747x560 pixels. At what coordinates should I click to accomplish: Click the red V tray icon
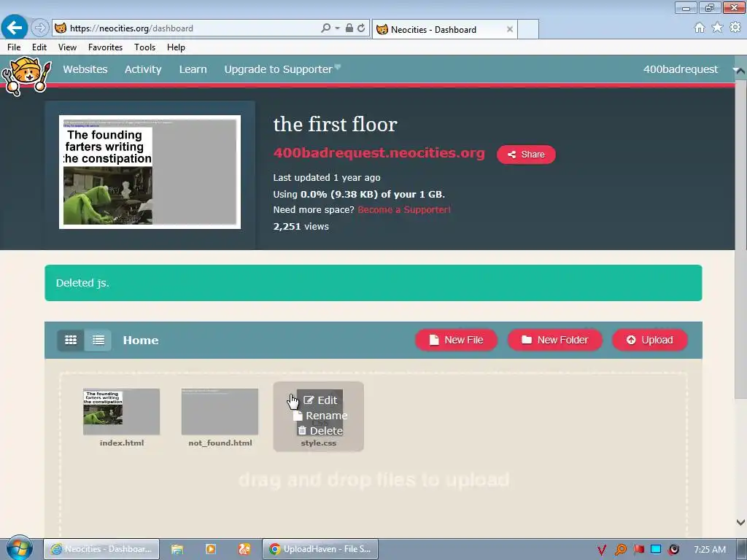602,550
